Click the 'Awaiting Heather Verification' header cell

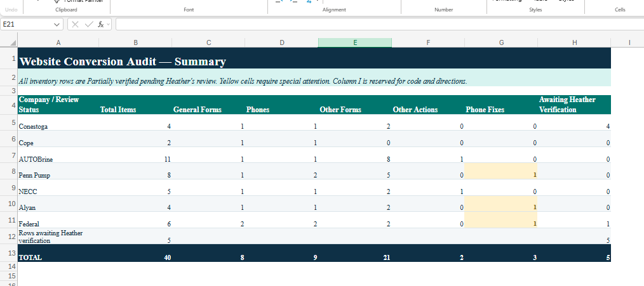[x=574, y=105]
